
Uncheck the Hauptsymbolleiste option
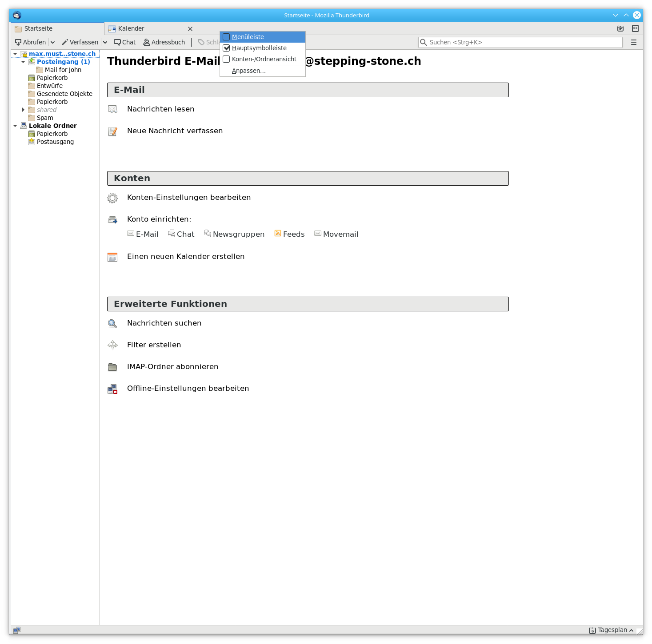[x=227, y=48]
